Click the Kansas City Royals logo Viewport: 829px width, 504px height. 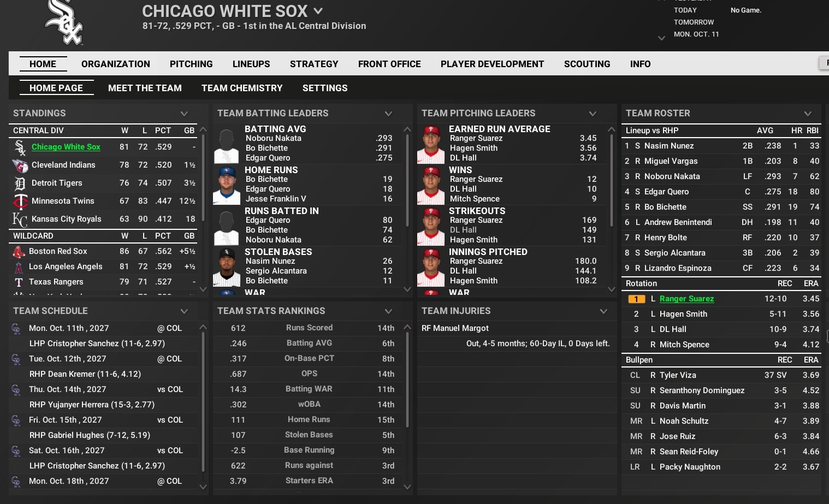20,220
